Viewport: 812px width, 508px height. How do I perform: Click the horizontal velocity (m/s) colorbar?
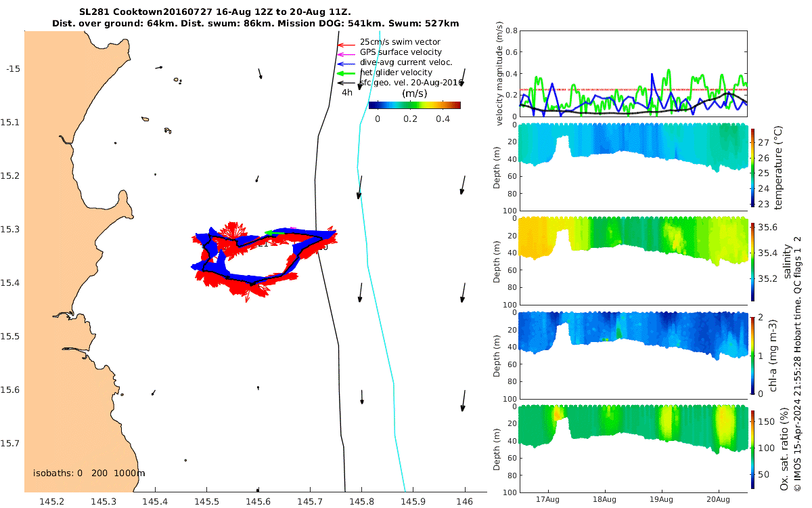pyautogui.click(x=414, y=105)
